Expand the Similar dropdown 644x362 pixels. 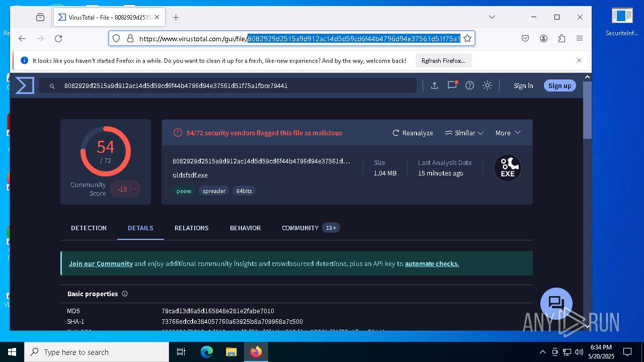[464, 133]
